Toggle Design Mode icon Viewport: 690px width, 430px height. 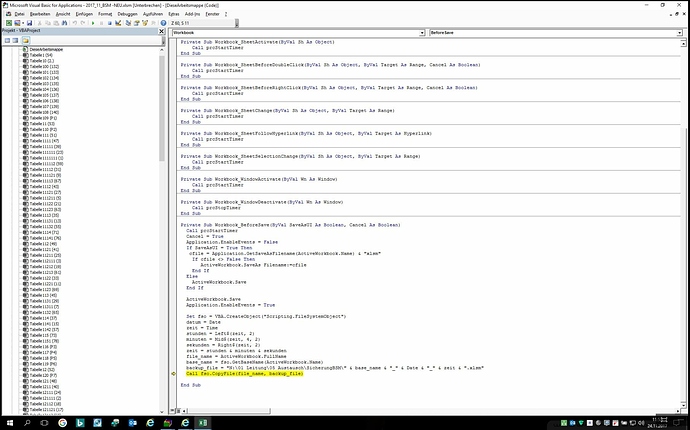coord(118,23)
